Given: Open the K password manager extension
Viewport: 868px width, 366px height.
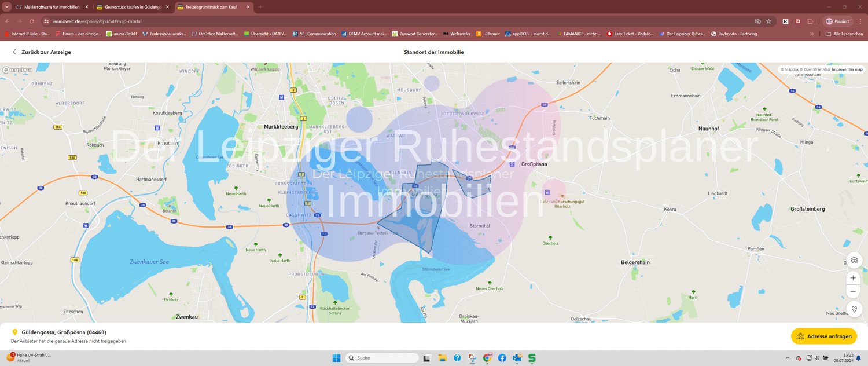Looking at the screenshot, I should (785, 21).
